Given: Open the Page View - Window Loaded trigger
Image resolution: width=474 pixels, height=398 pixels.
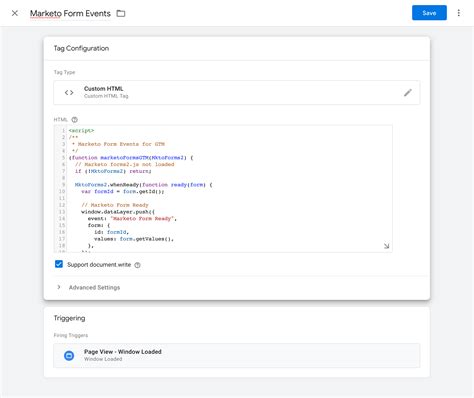Looking at the screenshot, I should point(237,356).
